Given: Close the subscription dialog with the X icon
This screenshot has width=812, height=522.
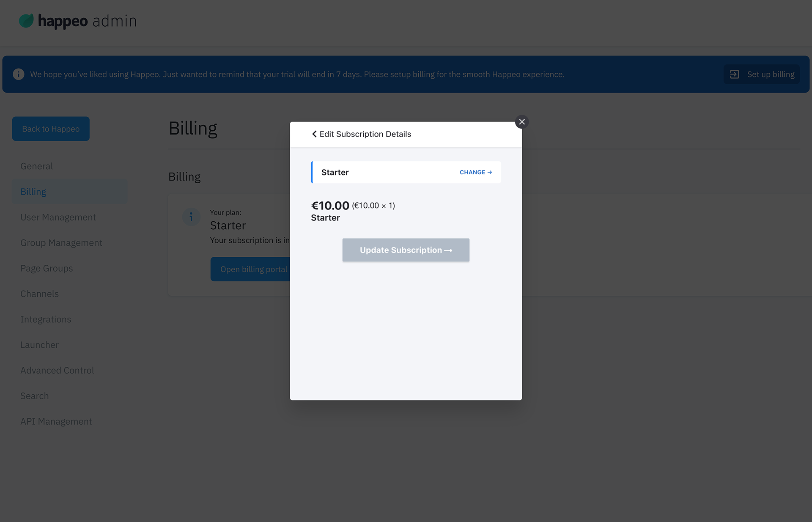Looking at the screenshot, I should click(521, 121).
